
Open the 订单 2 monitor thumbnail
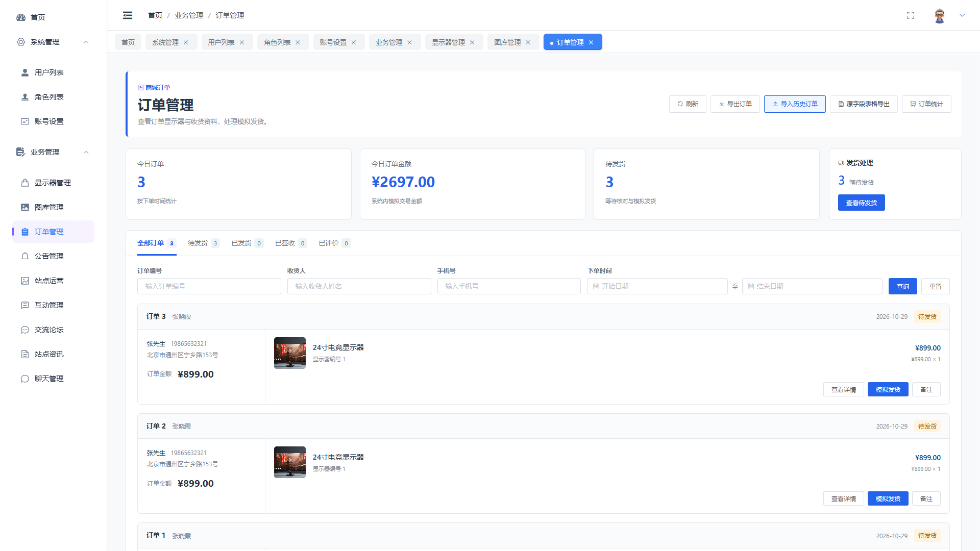tap(290, 462)
